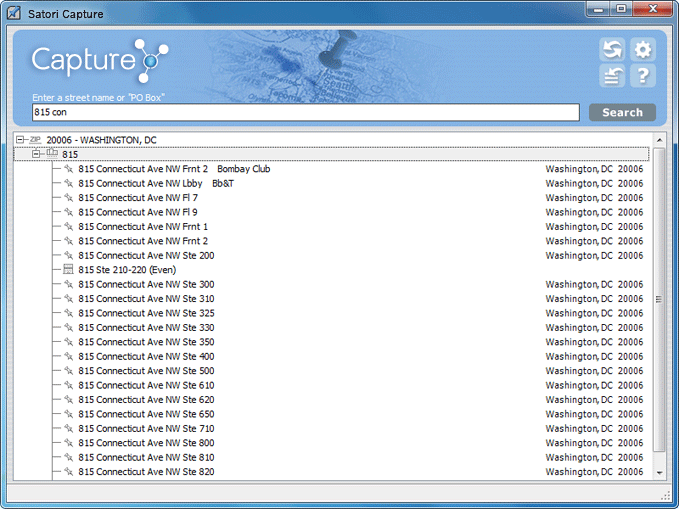Open settings via the gear icon
Screen dimensions: 679x509
click(x=643, y=49)
